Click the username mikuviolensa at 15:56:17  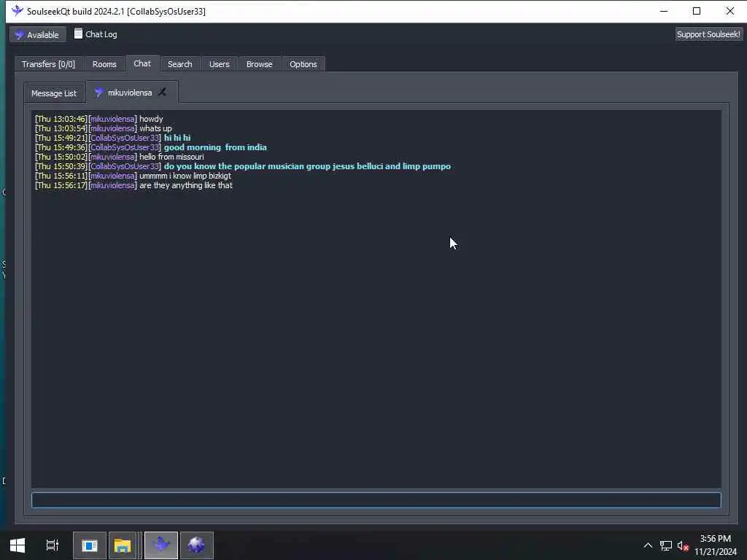[x=113, y=185]
